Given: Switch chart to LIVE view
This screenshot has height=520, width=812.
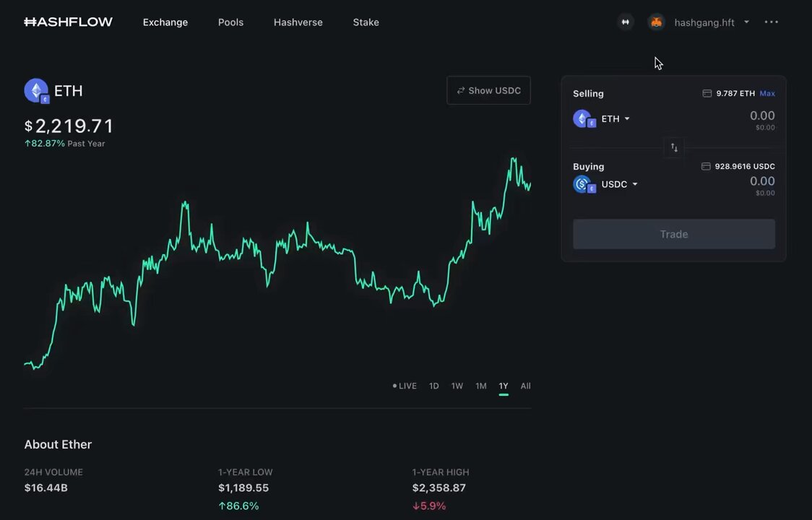Looking at the screenshot, I should coord(405,386).
